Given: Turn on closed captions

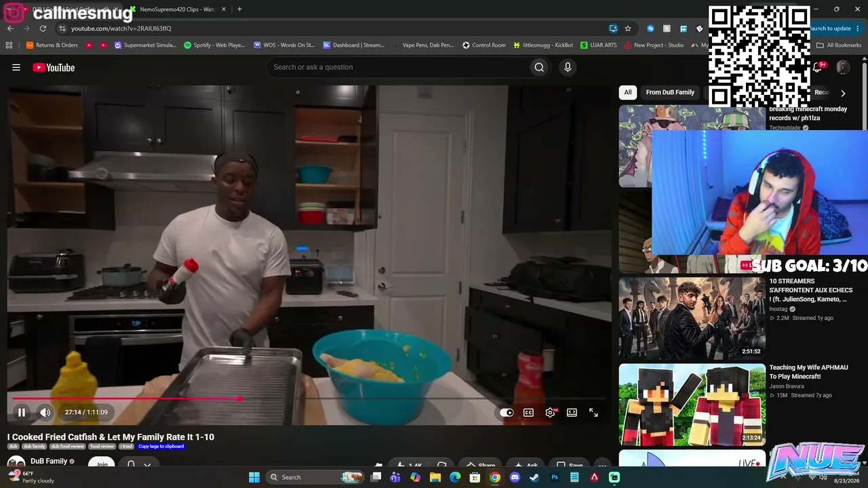Looking at the screenshot, I should pyautogui.click(x=528, y=412).
